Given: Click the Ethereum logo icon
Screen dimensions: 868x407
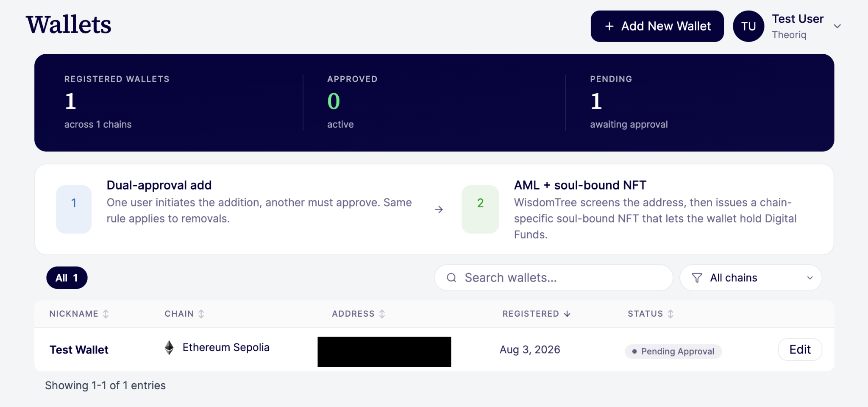Looking at the screenshot, I should pos(169,348).
